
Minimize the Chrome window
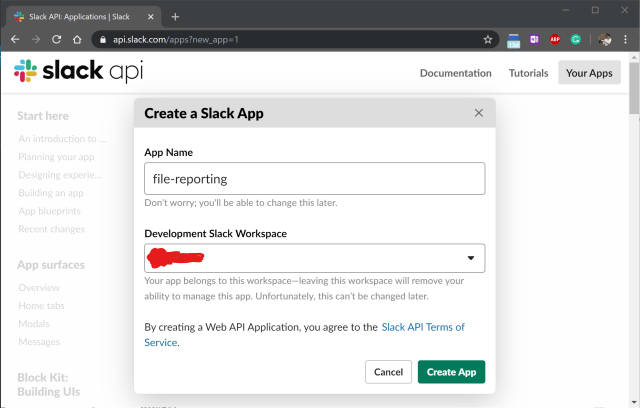(566, 10)
